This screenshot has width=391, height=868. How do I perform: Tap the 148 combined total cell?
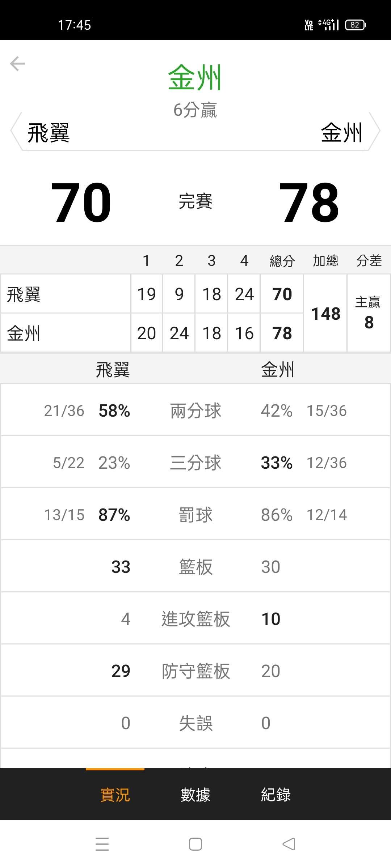pyautogui.click(x=325, y=313)
